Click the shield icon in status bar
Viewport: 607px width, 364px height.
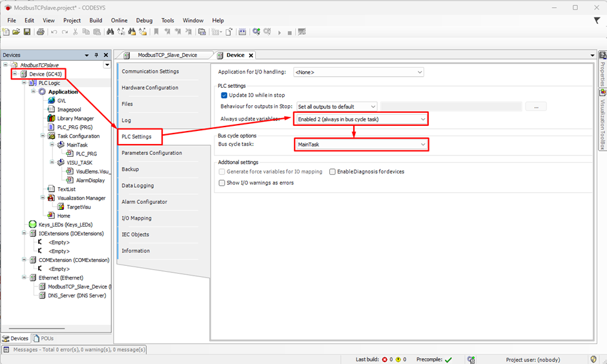coord(594,359)
